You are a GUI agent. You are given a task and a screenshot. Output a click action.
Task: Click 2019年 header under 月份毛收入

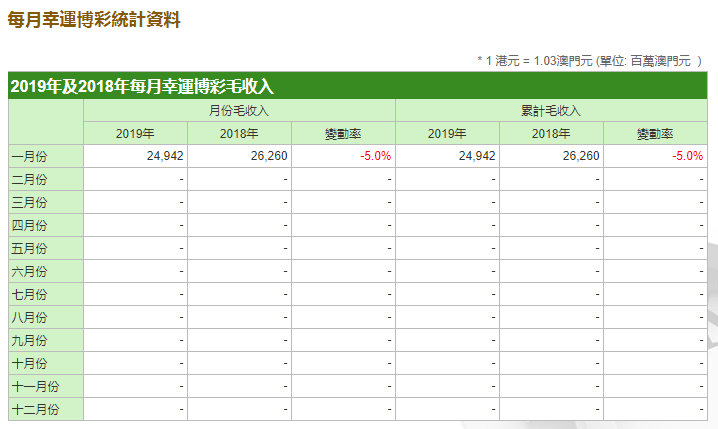(135, 134)
